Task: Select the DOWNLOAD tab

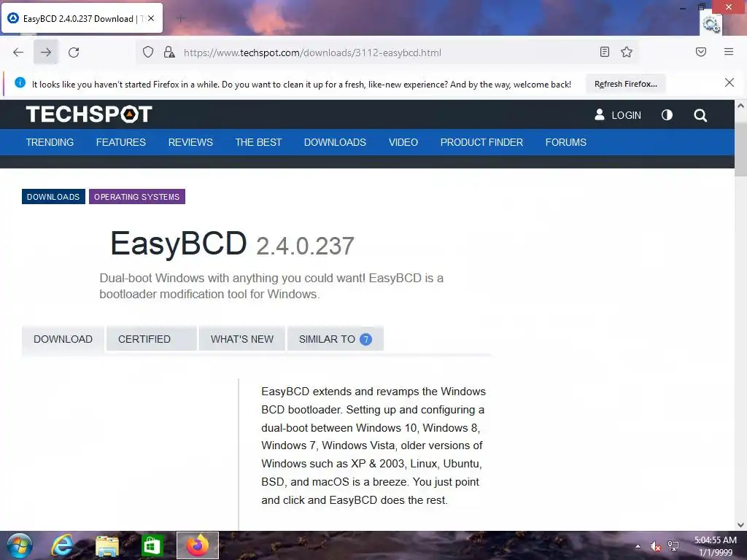Action: coord(63,339)
